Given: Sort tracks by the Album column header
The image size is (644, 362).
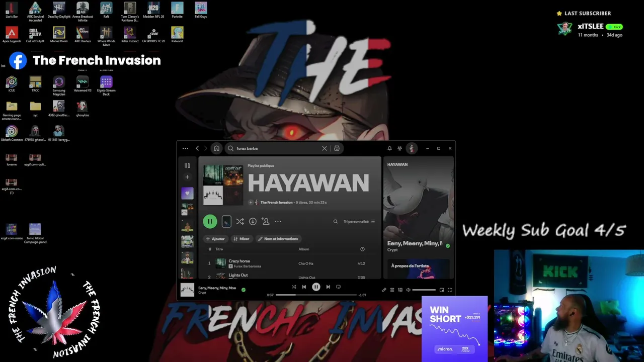Looking at the screenshot, I should (304, 249).
